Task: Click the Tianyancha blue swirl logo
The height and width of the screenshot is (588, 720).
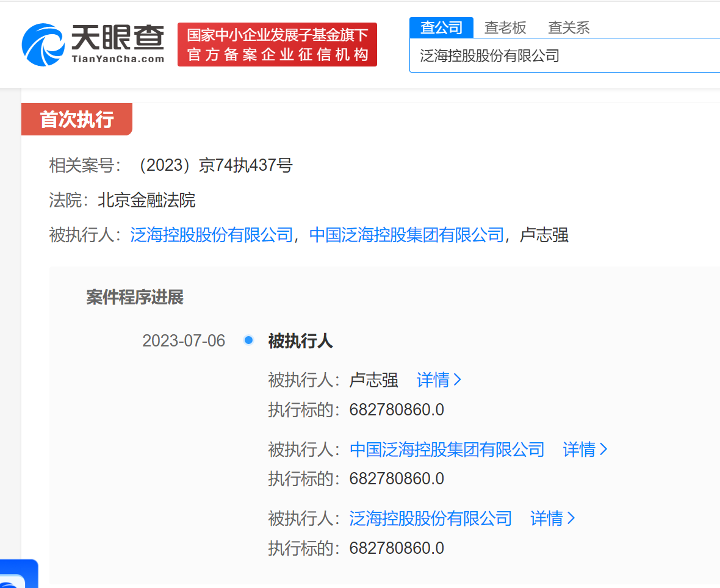Action: click(x=43, y=45)
